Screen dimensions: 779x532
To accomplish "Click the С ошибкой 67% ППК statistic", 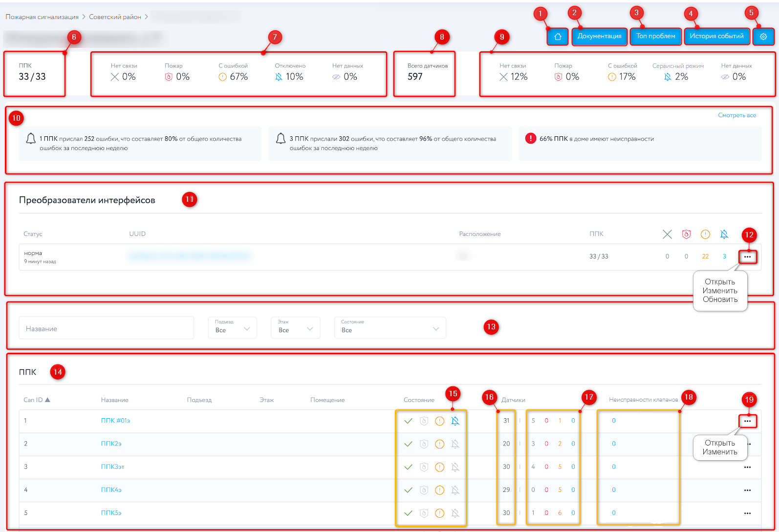I will tap(233, 72).
